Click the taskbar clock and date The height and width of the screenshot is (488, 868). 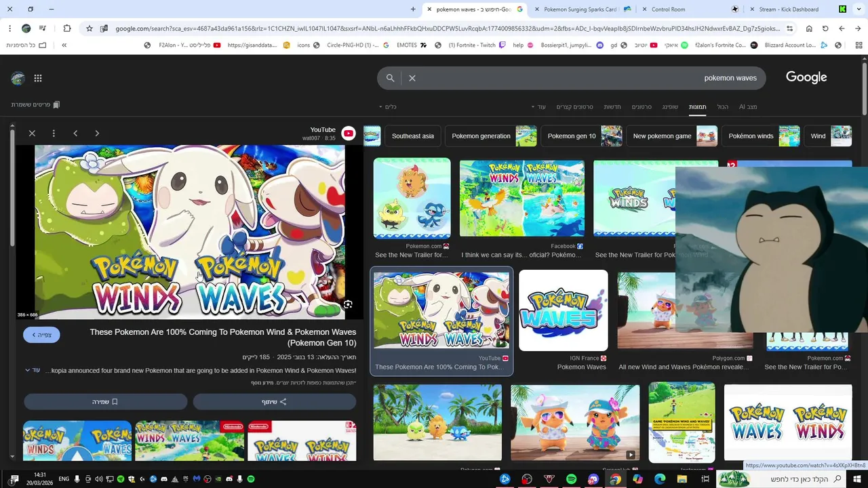coord(39,479)
